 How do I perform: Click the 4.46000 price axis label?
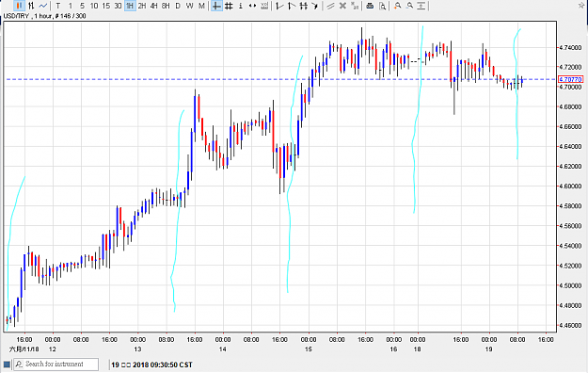pos(570,325)
